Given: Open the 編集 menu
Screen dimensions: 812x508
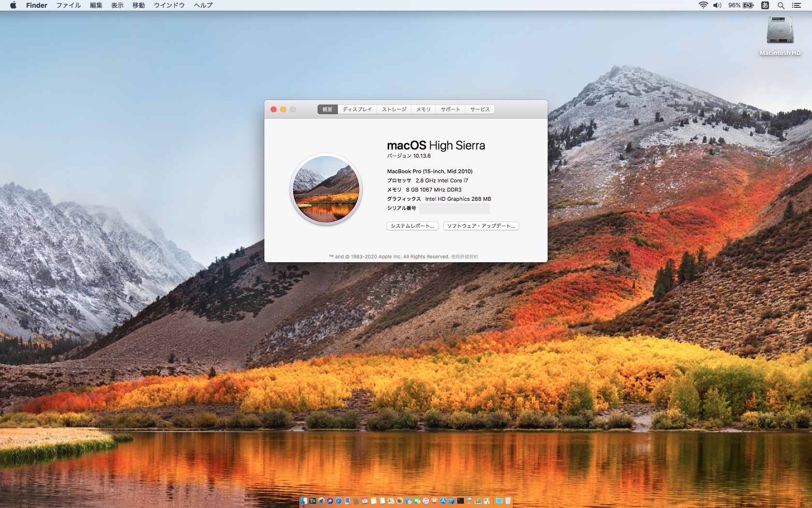Looking at the screenshot, I should (96, 5).
